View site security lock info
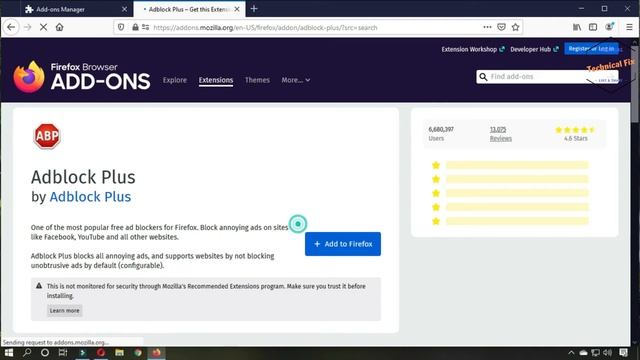This screenshot has width=640, height=360. 135,27
